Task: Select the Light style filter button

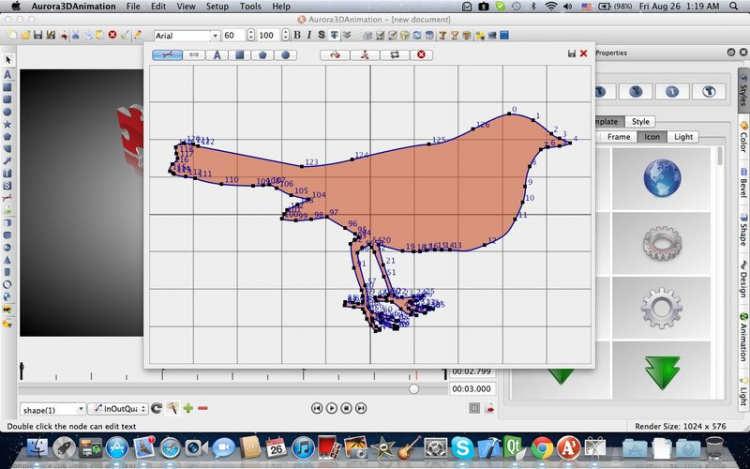Action: (x=684, y=136)
